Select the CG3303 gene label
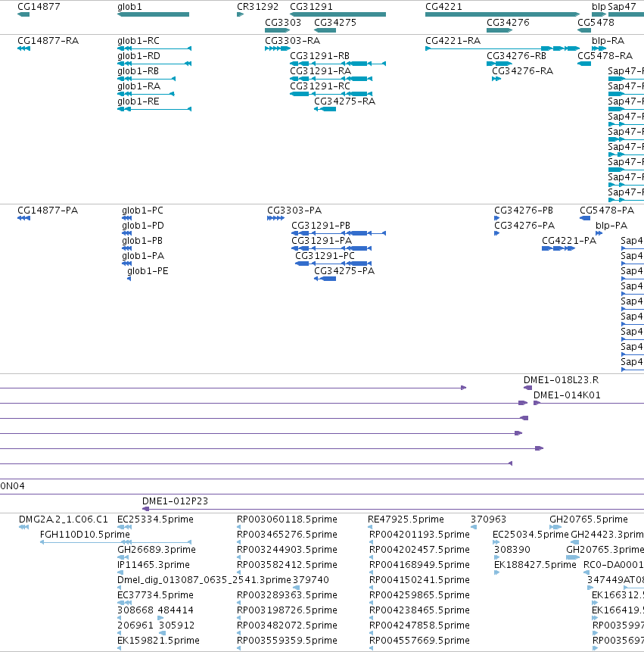This screenshot has width=644, height=652. pyautogui.click(x=283, y=23)
